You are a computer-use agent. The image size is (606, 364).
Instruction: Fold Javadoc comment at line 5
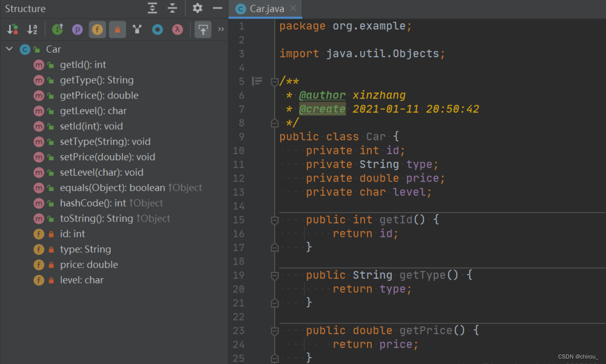274,82
